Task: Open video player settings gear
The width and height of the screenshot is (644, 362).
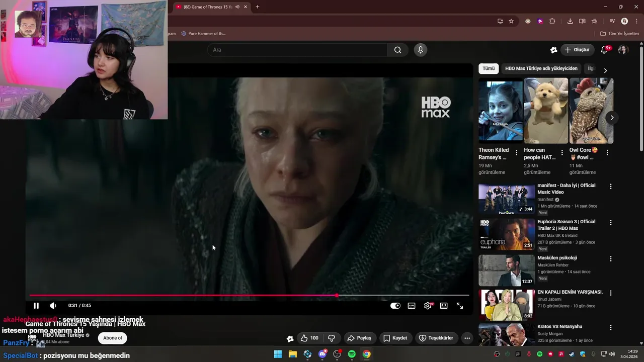Action: point(428,306)
